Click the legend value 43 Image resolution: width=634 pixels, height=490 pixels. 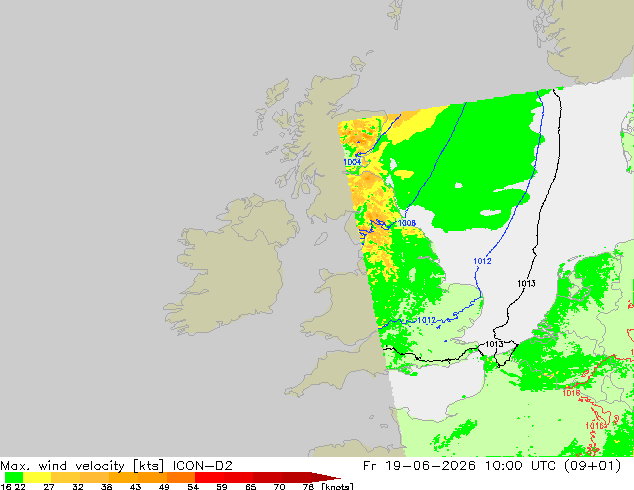pos(135,487)
